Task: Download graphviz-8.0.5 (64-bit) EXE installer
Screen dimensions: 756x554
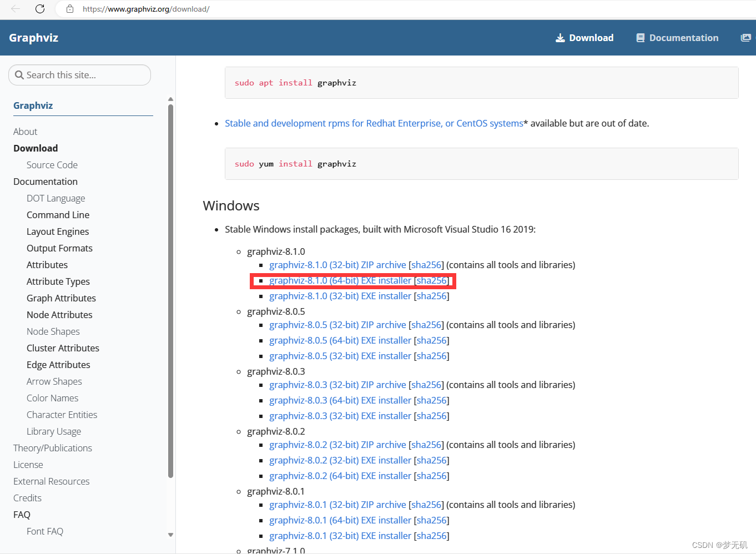Action: click(340, 340)
